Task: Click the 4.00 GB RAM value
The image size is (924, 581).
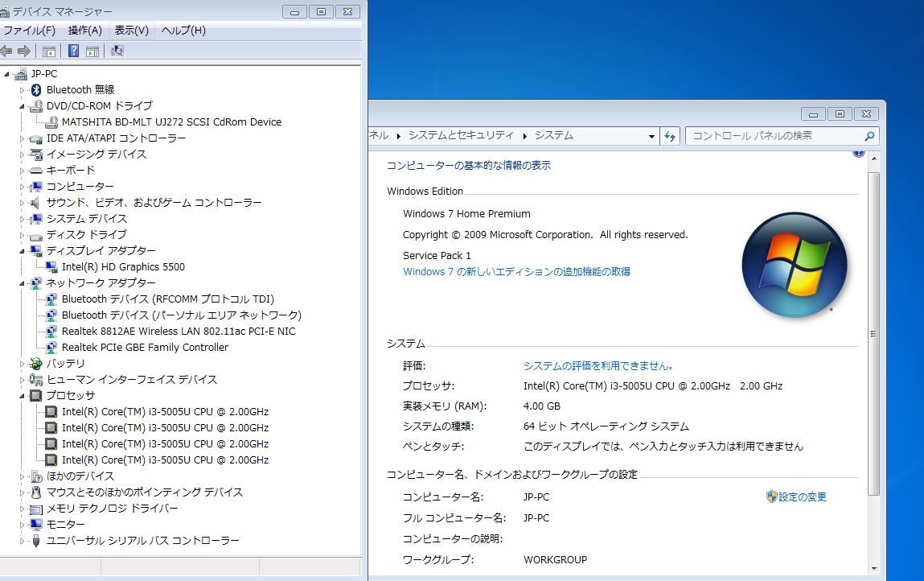Action: pyautogui.click(x=541, y=406)
